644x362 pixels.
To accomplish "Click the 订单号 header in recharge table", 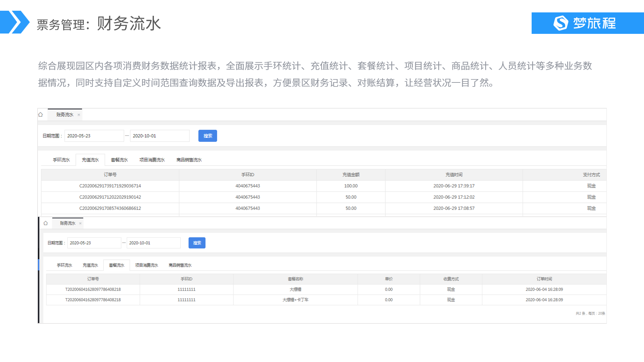I will pyautogui.click(x=110, y=175).
